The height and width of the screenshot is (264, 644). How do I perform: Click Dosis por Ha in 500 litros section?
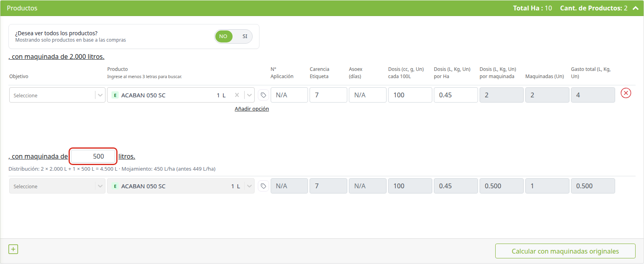[456, 186]
